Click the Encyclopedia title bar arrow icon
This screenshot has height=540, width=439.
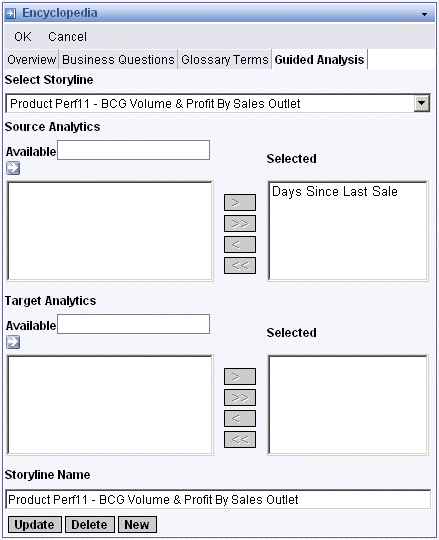[x=11, y=13]
